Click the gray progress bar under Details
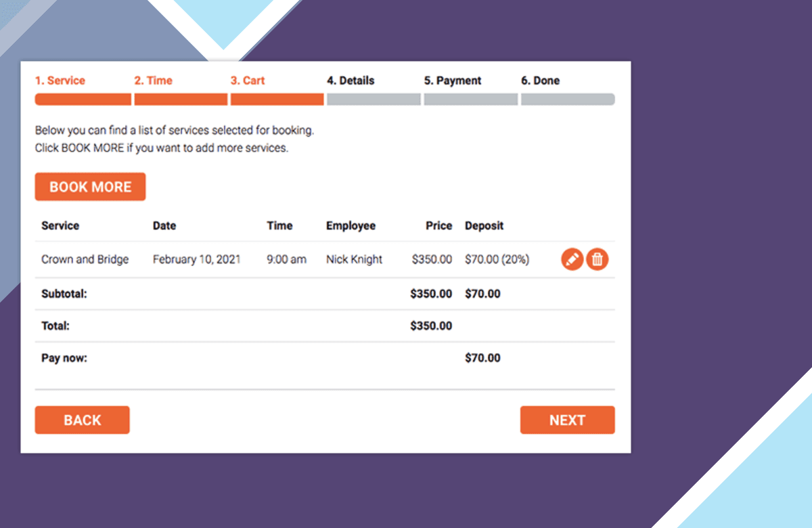812x528 pixels. [374, 100]
